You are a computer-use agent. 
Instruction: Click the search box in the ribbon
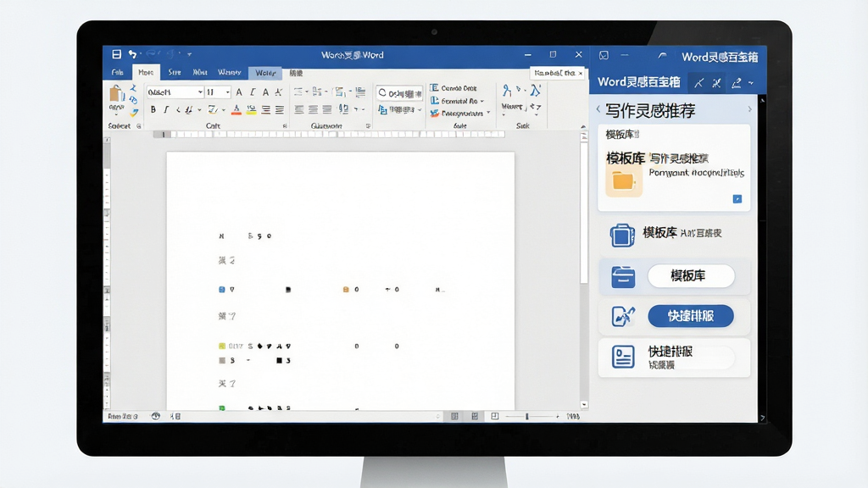[x=399, y=93]
